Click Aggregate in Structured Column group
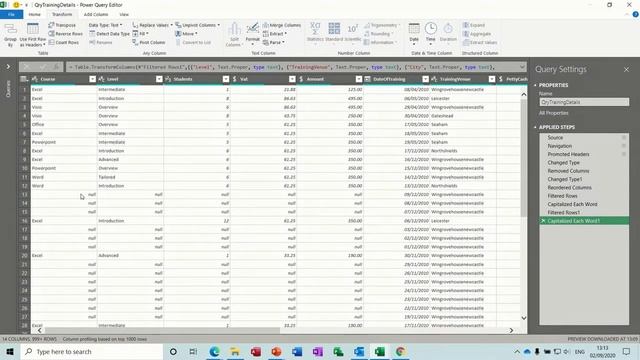This screenshot has width=640, height=360. [477, 34]
